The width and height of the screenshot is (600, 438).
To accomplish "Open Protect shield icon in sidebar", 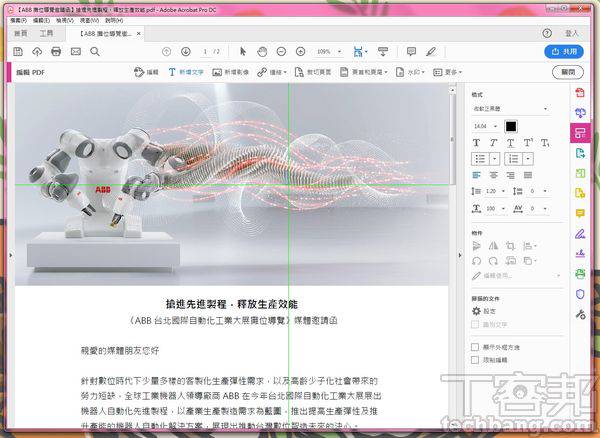I will (580, 294).
